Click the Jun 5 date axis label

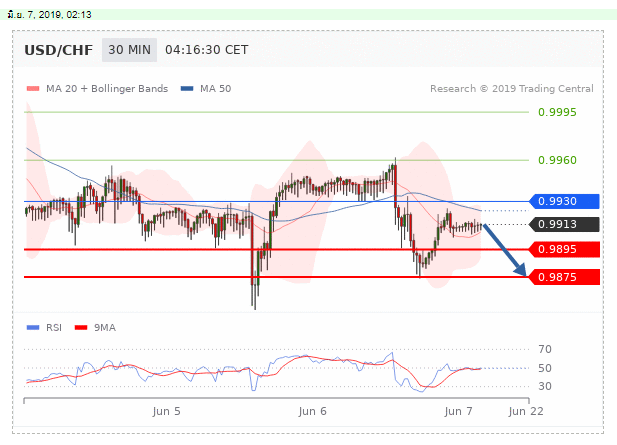tap(166, 411)
